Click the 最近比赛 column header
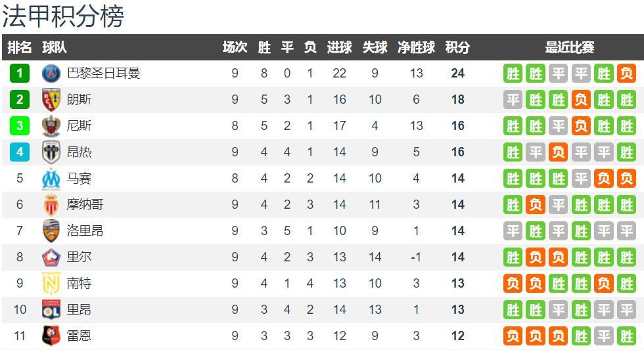Viewport: 644px width, 350px height. 569,47
